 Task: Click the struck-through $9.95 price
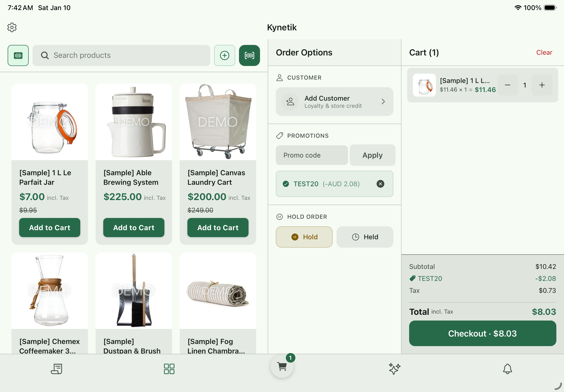coord(28,210)
